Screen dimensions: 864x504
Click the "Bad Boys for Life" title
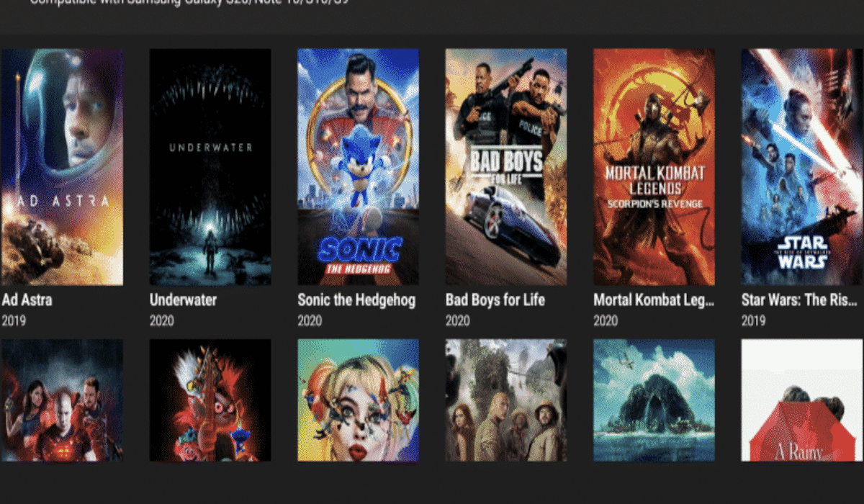(x=494, y=300)
